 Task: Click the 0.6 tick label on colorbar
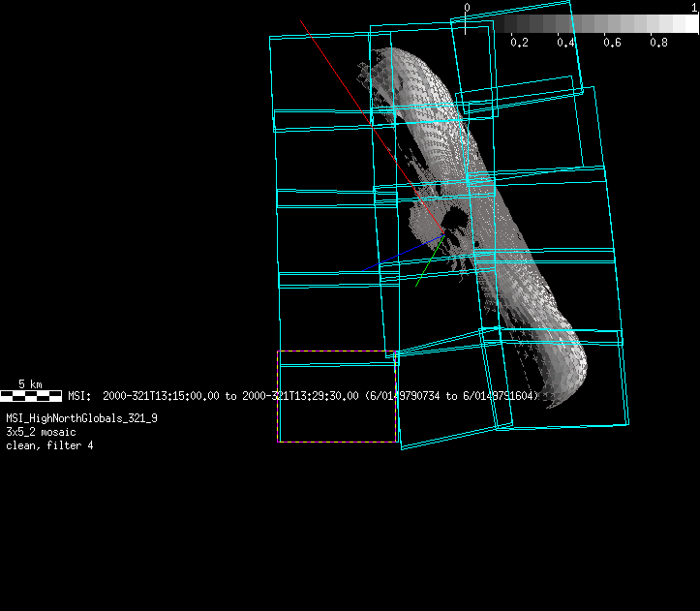coord(612,43)
